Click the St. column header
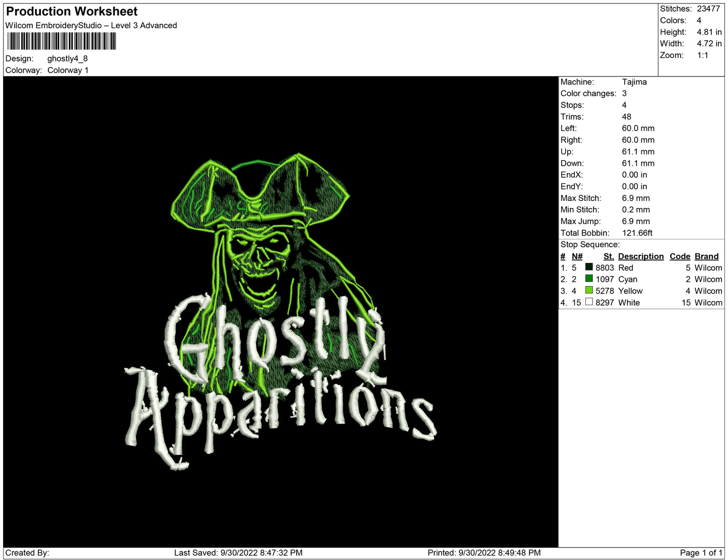Screen dimensions: 728x560 point(608,256)
